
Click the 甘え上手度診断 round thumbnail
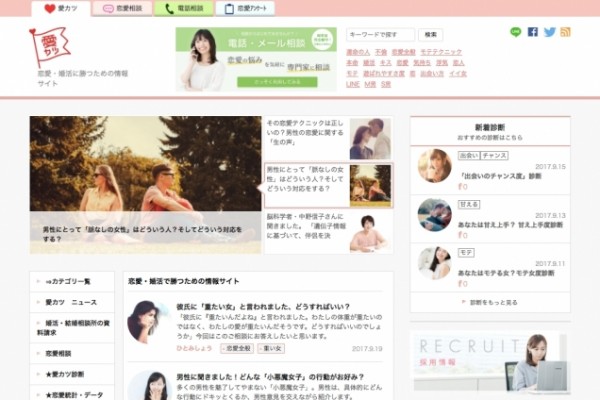tap(434, 215)
